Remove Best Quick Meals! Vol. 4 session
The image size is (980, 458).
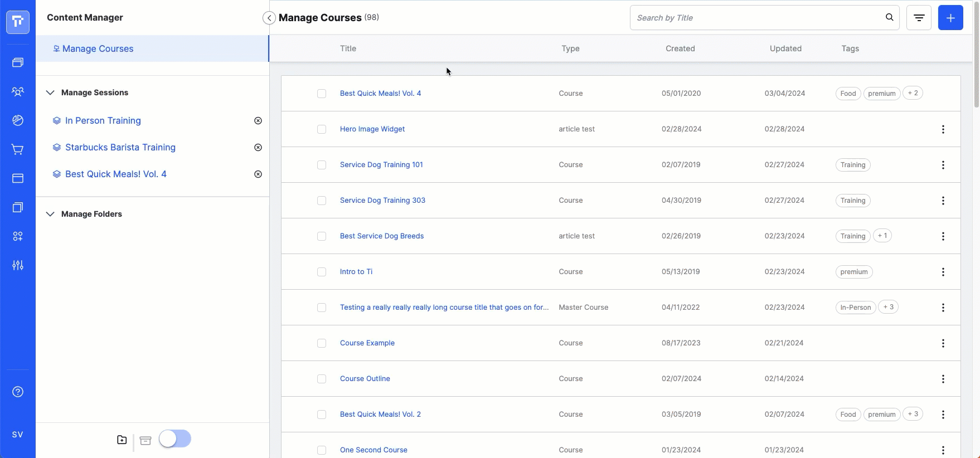(x=258, y=174)
